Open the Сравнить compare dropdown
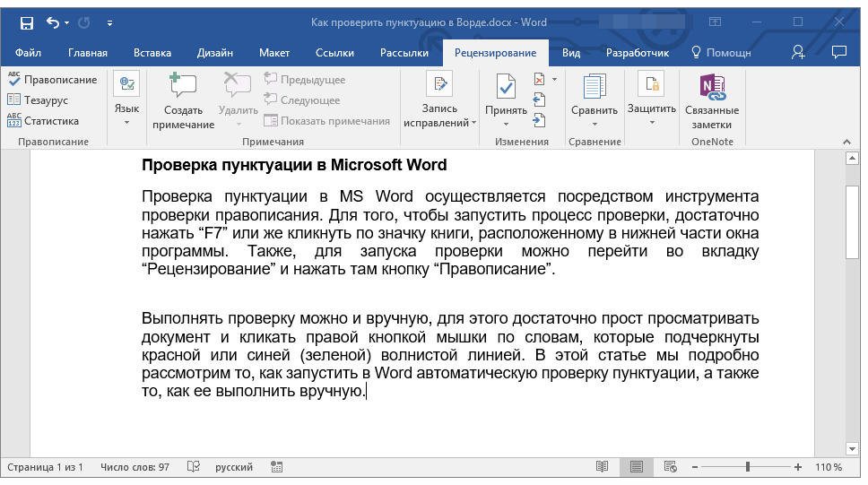The image size is (868, 485). [x=594, y=117]
